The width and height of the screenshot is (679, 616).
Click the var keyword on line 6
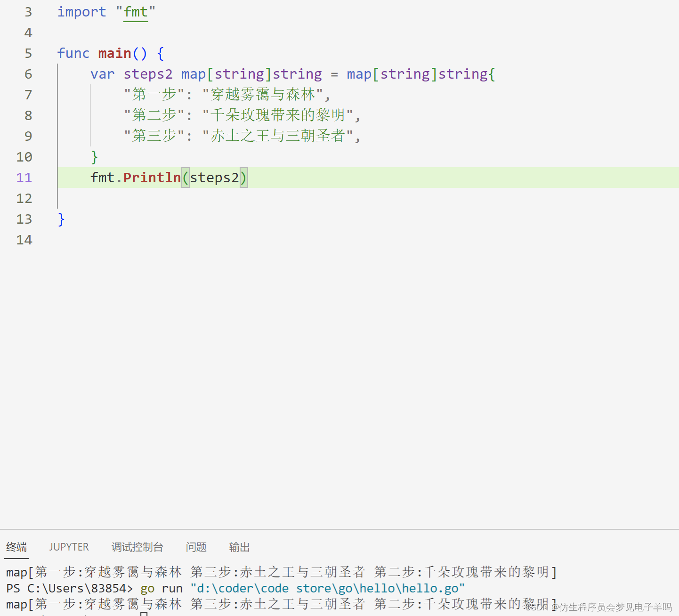point(103,74)
